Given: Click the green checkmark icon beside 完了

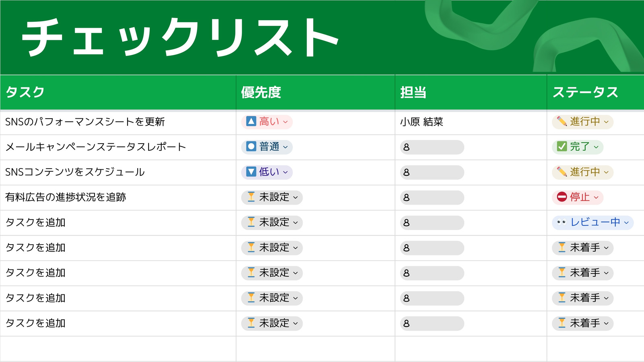Looking at the screenshot, I should 562,146.
